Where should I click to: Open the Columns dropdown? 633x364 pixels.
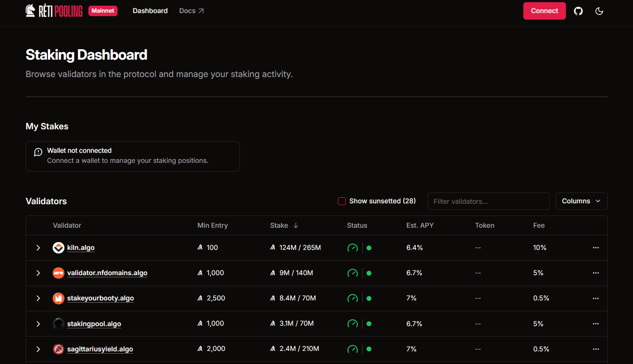pos(582,201)
